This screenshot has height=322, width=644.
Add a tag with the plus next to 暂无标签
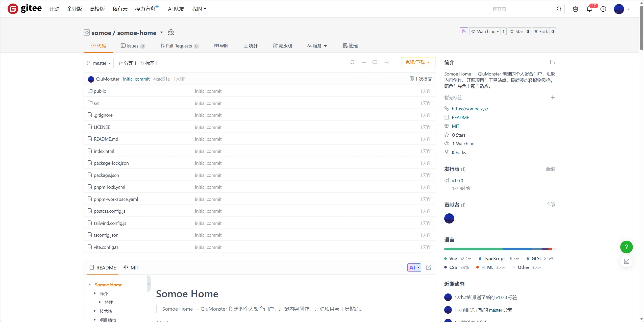[x=553, y=97]
